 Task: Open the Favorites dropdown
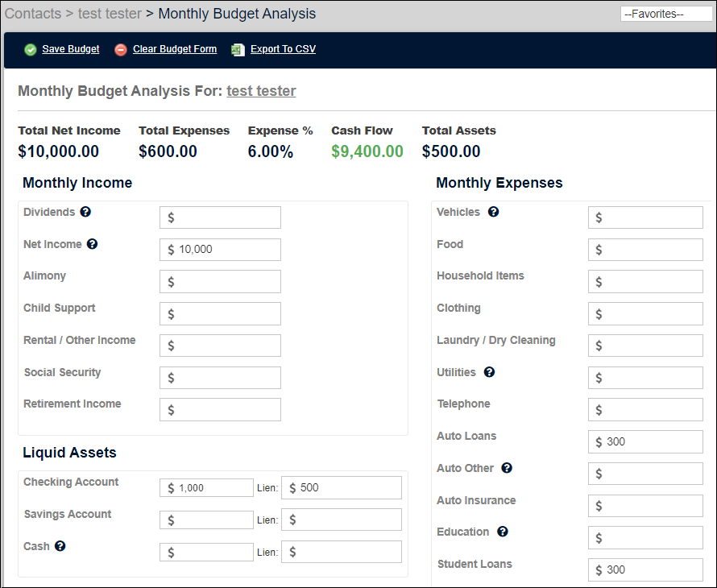pos(666,14)
